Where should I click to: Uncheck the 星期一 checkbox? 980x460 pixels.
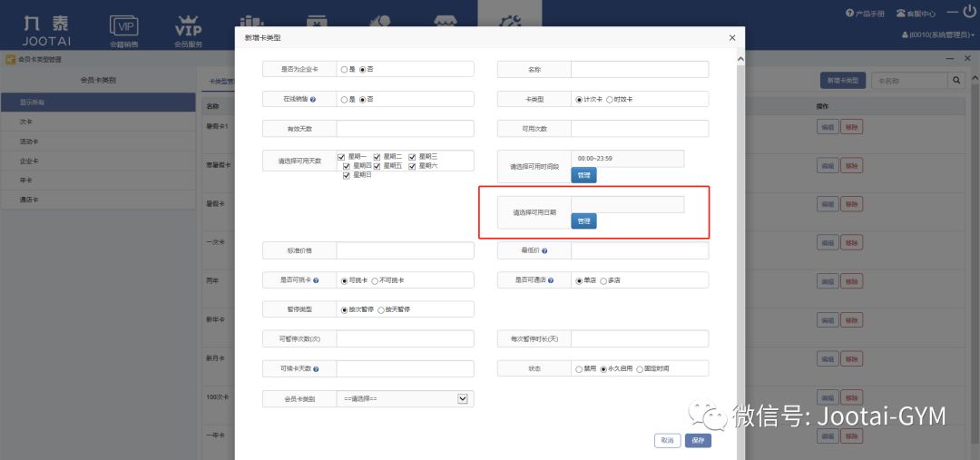point(341,157)
